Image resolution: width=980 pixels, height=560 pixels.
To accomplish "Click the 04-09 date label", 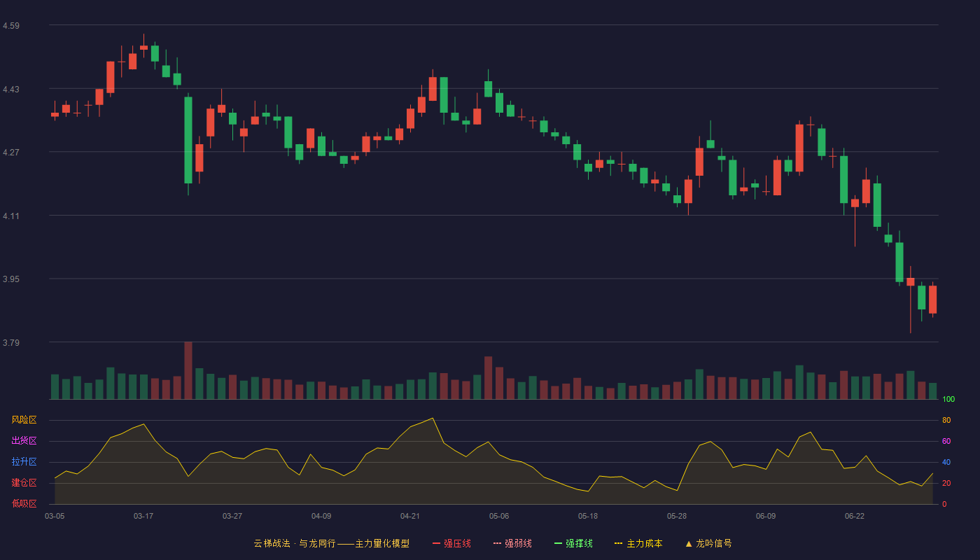I will click(x=321, y=516).
